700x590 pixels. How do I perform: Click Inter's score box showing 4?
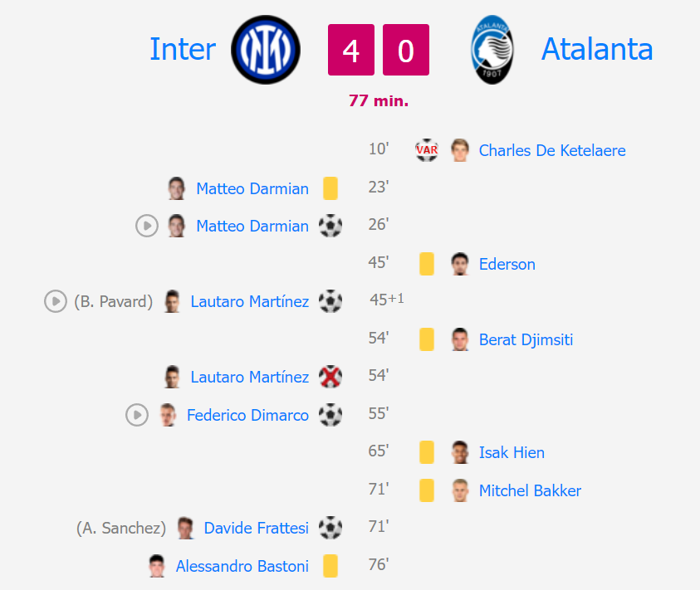tap(351, 50)
